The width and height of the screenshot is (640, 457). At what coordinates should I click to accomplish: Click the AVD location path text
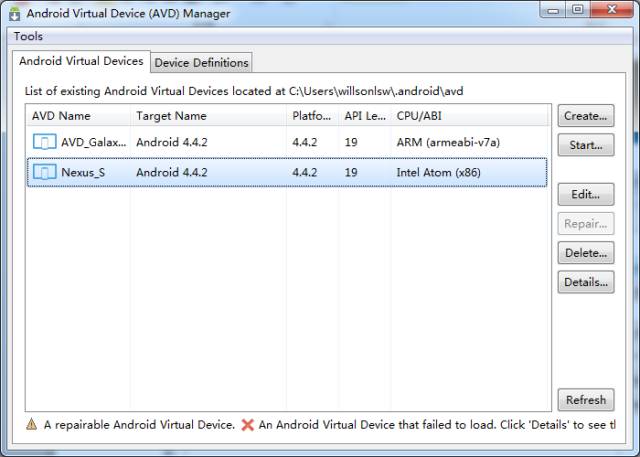click(x=376, y=91)
